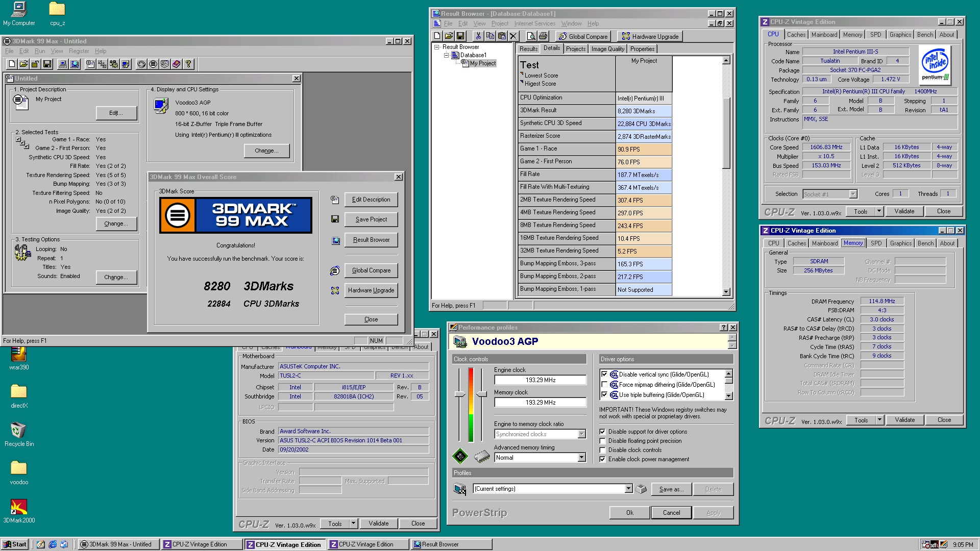
Task: Select My Project in Result Browser tree
Action: (x=482, y=63)
